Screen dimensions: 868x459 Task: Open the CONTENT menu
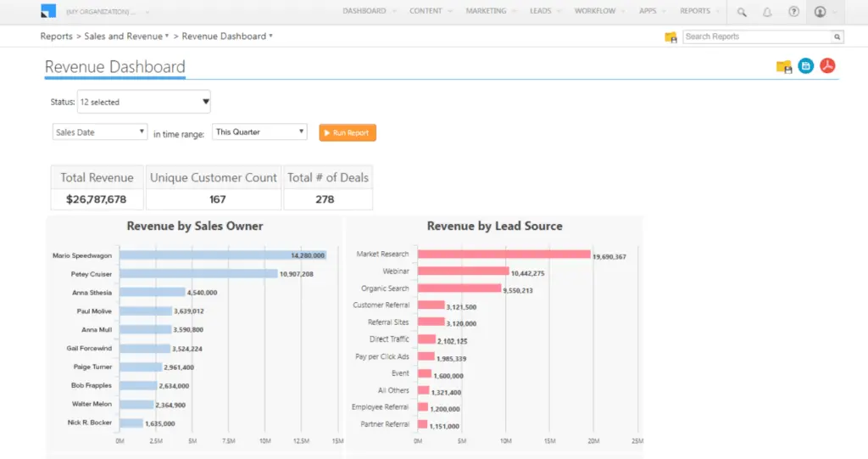[430, 11]
